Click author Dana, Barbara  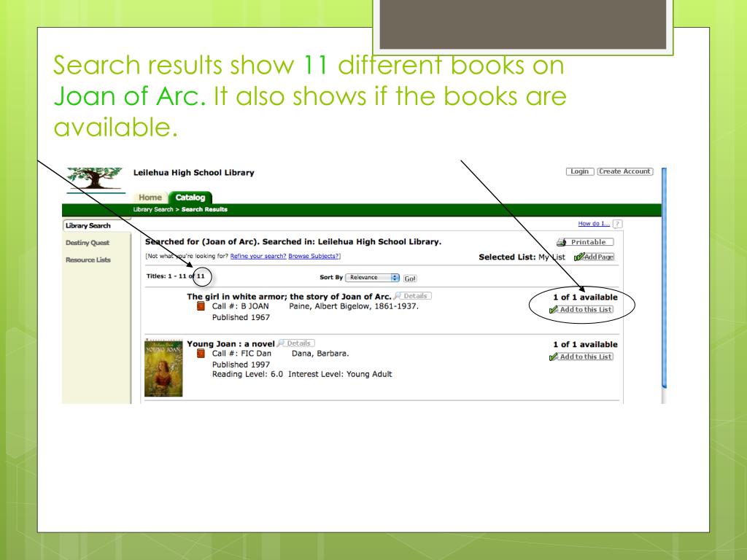[x=320, y=354]
